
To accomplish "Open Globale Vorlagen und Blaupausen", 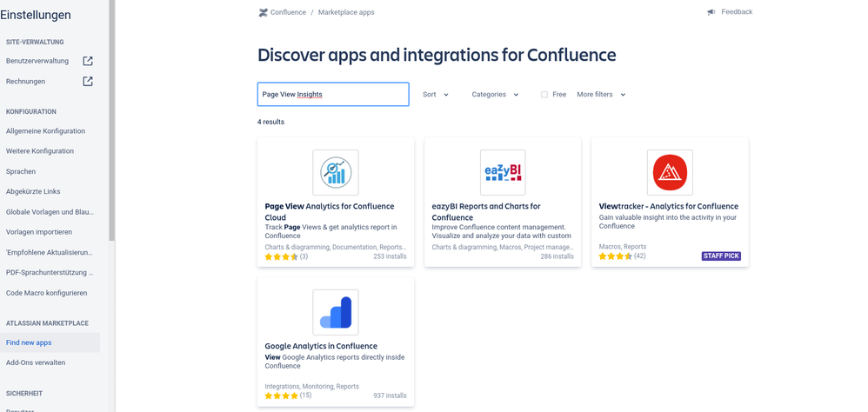I will click(x=50, y=212).
